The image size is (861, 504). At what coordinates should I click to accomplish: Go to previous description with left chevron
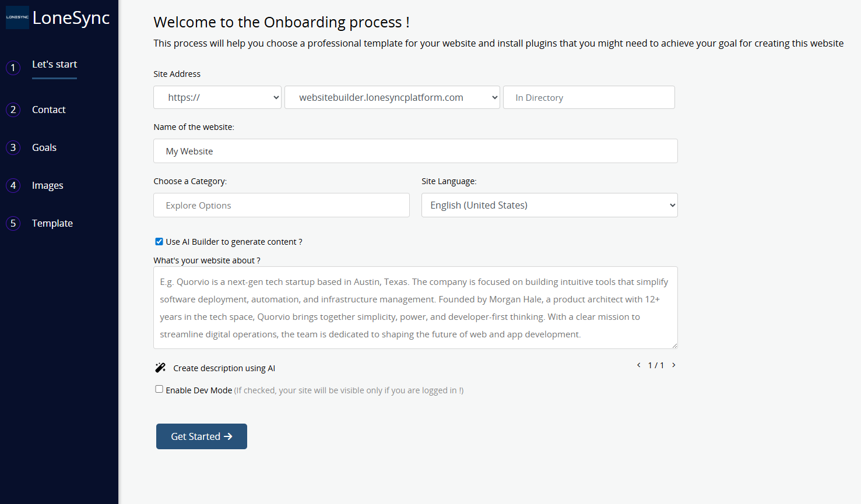(639, 365)
